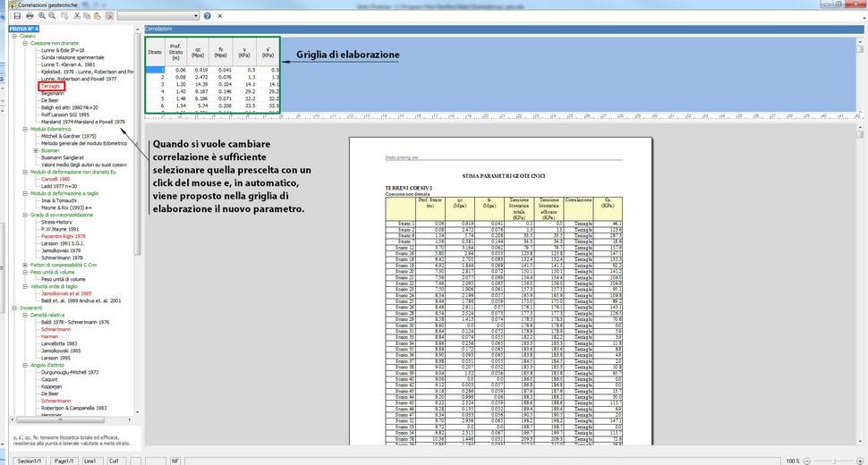Image resolution: width=868 pixels, height=465 pixels.
Task: Select Piacentini Righi 1978
Action: coord(64,236)
